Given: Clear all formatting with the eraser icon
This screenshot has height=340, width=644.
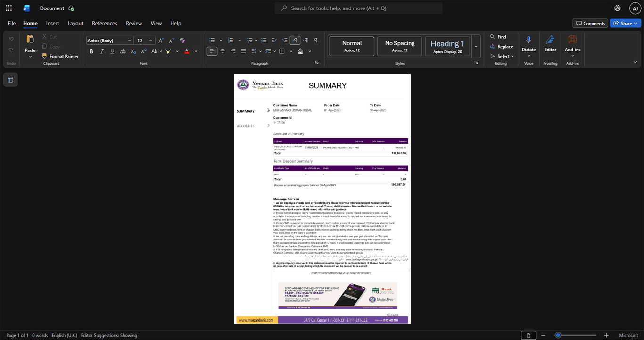Looking at the screenshot, I should coord(182,41).
